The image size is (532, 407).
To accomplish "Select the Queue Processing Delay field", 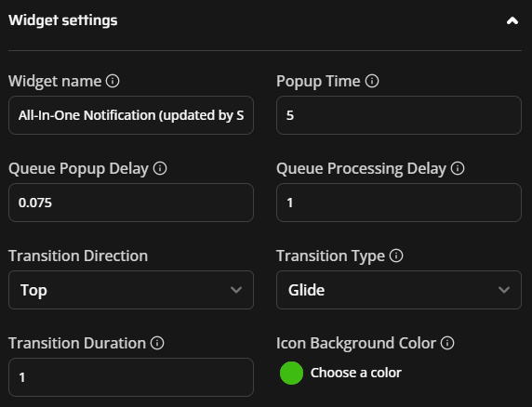I will point(399,203).
